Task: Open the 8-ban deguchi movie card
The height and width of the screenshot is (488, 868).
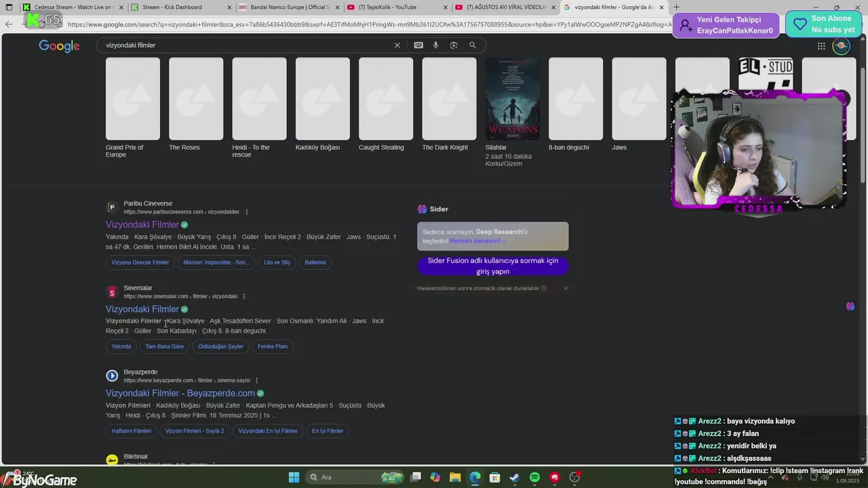Action: (x=576, y=104)
